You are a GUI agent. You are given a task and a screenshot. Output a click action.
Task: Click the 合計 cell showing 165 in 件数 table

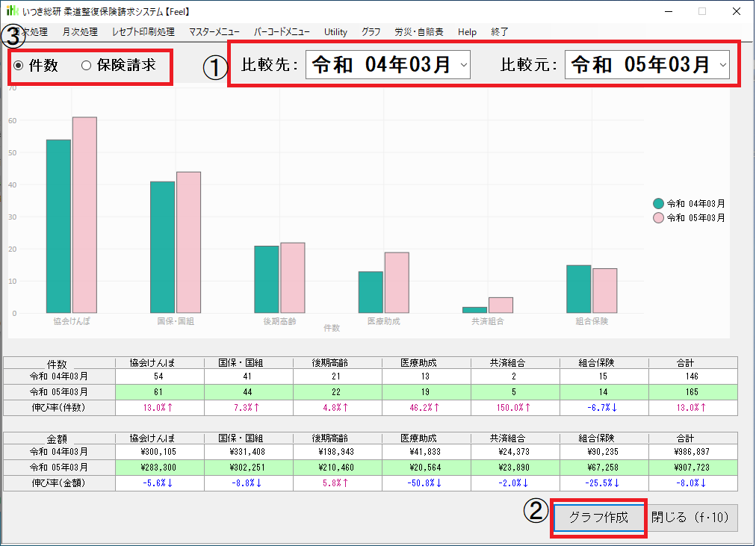[x=693, y=392]
